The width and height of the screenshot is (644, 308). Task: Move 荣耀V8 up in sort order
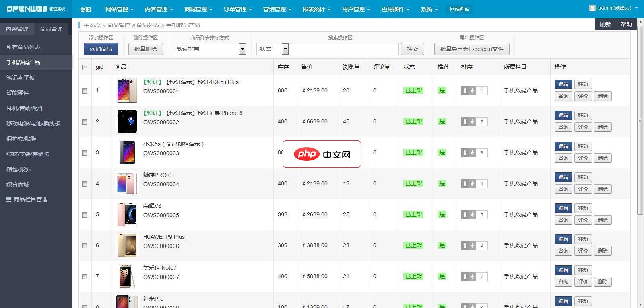click(x=465, y=215)
